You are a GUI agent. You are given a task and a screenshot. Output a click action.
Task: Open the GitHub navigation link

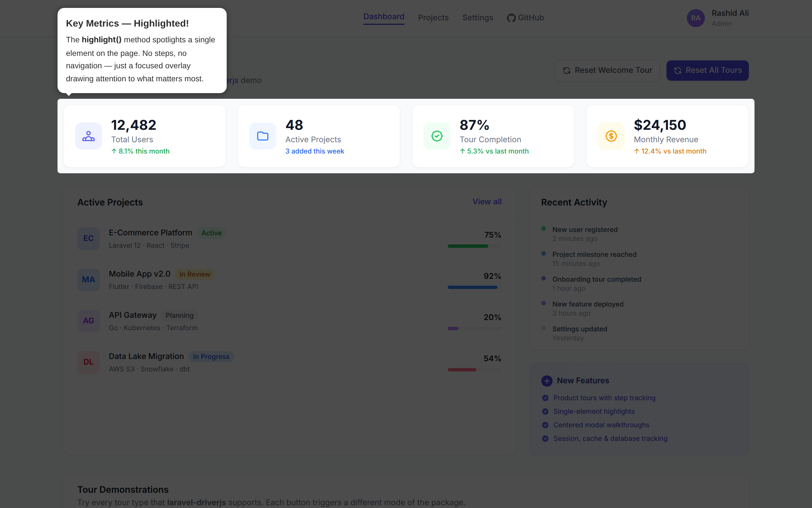[526, 18]
